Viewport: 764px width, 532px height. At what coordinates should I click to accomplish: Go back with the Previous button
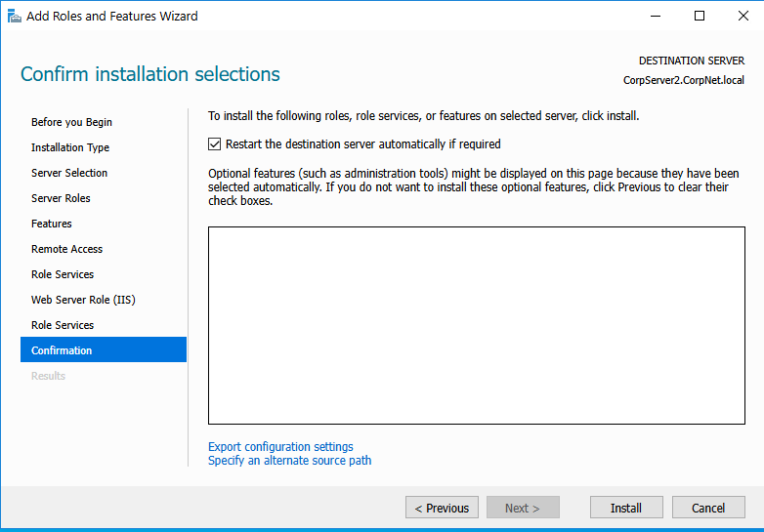click(x=442, y=508)
